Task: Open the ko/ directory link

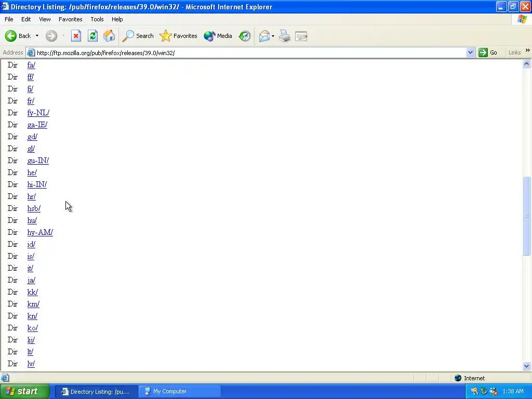Action: [x=33, y=328]
